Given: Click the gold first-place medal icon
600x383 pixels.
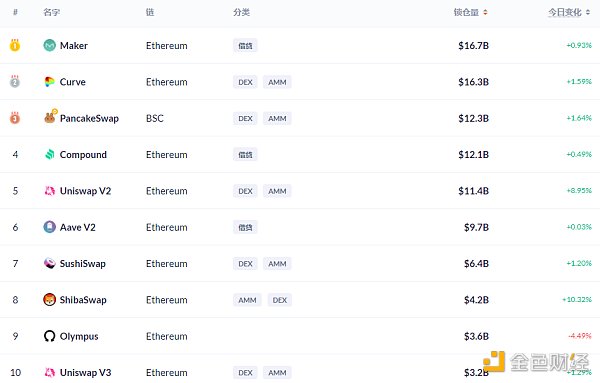Looking at the screenshot, I should 15,45.
